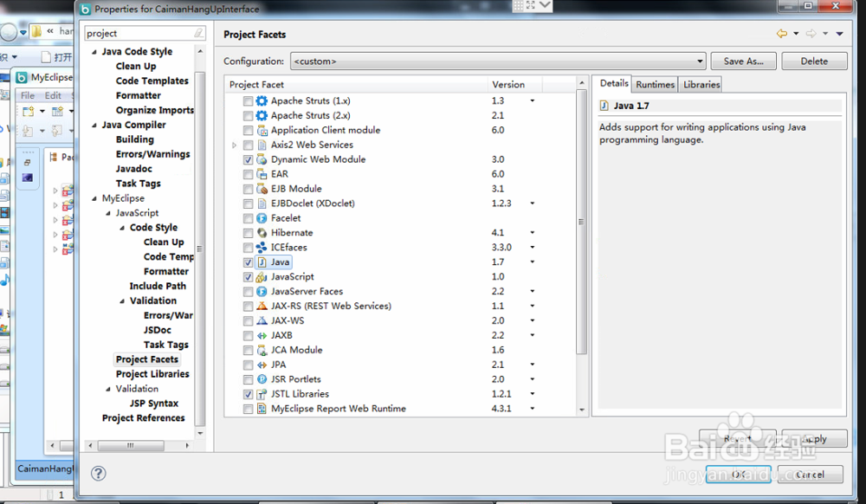Click the JavaServer Faces icon

click(x=262, y=292)
